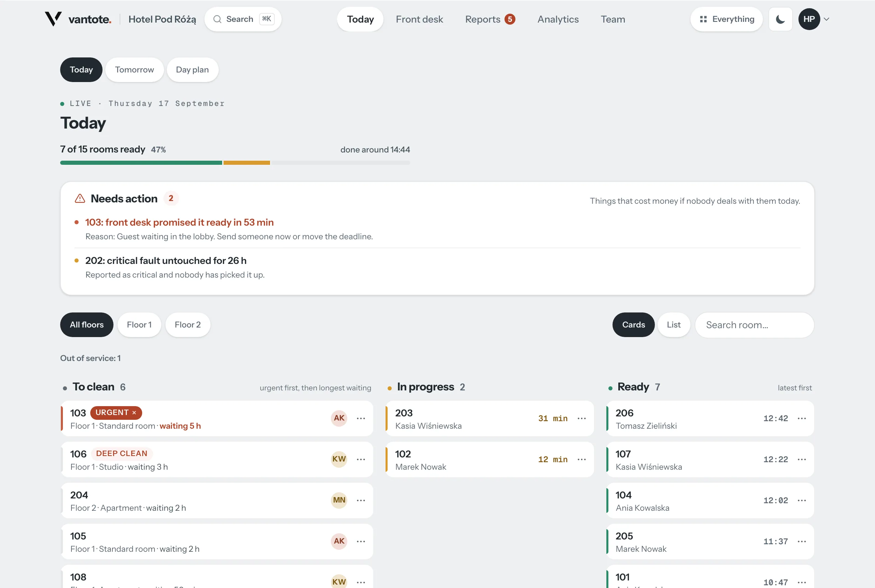875x588 pixels.
Task: Remove the URGENT tag on room 103
Action: click(134, 413)
